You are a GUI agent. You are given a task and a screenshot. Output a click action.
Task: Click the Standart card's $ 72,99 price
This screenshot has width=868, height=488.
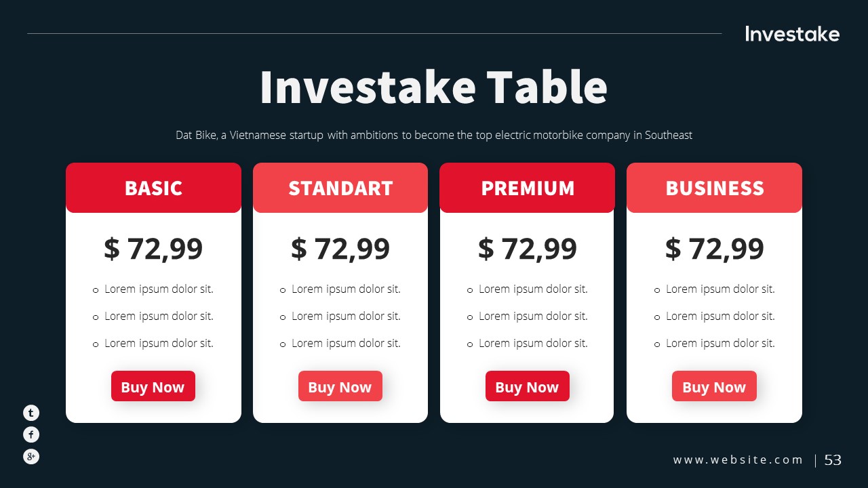pyautogui.click(x=340, y=249)
